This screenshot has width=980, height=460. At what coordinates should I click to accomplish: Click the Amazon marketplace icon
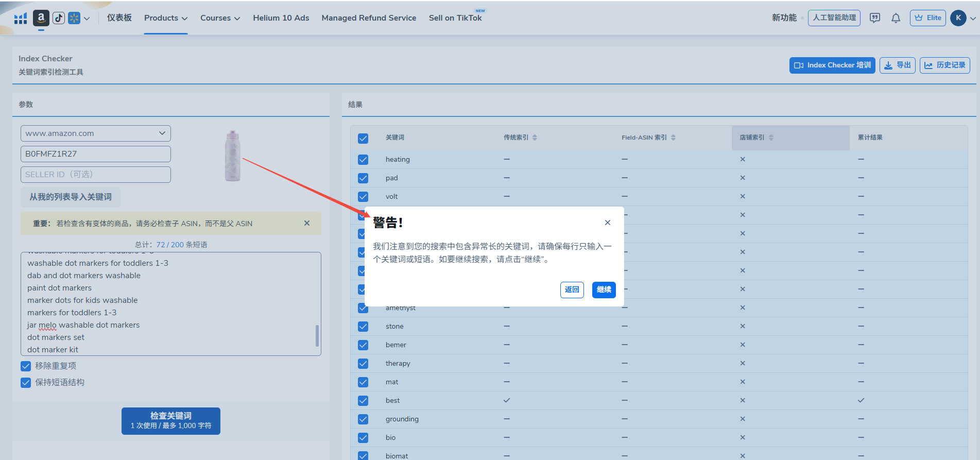[x=41, y=18]
